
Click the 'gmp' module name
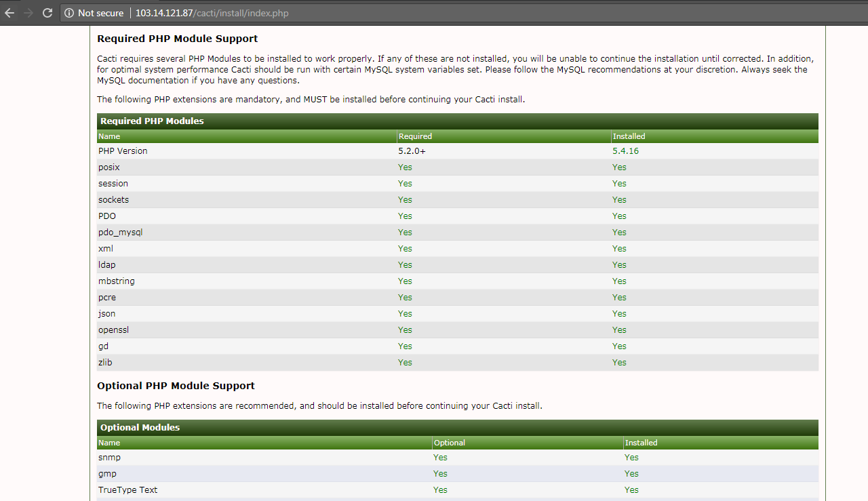106,473
